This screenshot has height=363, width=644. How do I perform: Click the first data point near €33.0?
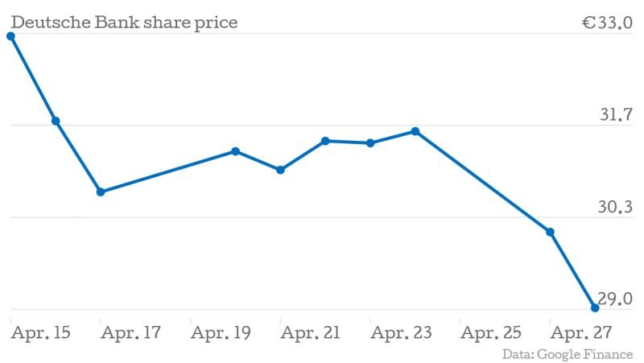click(10, 36)
